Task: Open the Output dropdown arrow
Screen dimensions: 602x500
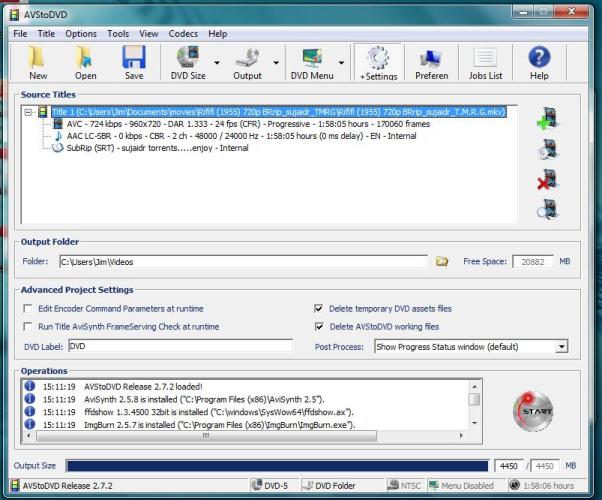Action: coord(276,63)
